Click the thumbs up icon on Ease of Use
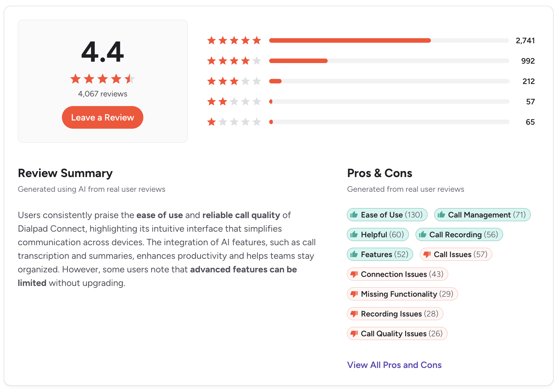557x392 pixels. click(x=354, y=215)
